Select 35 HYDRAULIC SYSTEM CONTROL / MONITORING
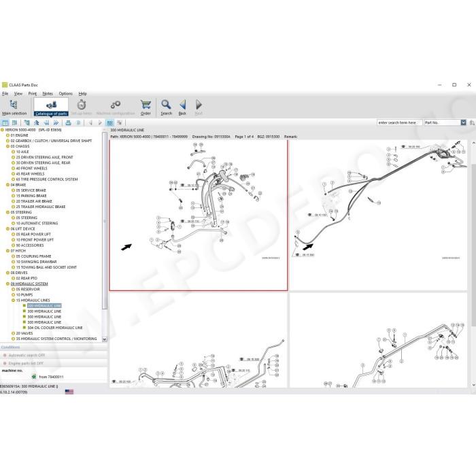Viewport: 476px width, 476px height. tap(56, 339)
